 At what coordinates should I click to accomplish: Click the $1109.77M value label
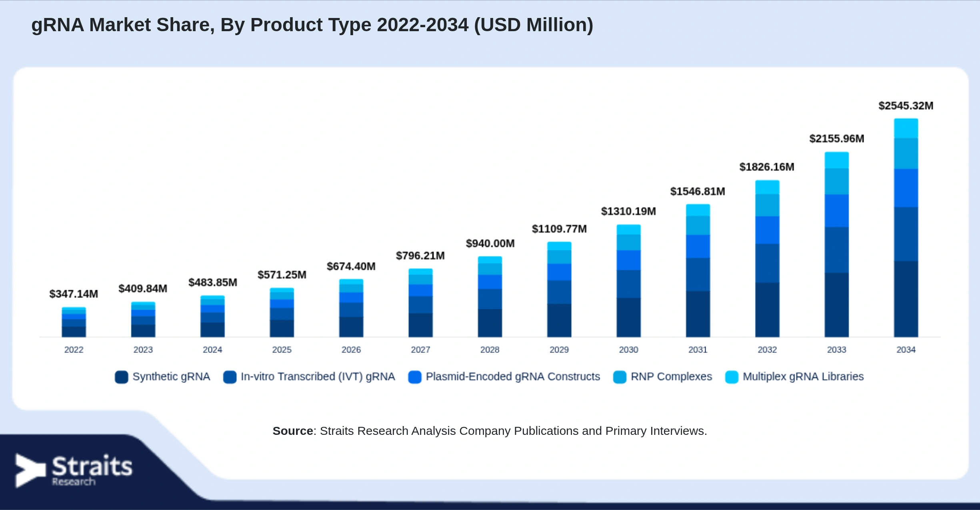pyautogui.click(x=559, y=229)
